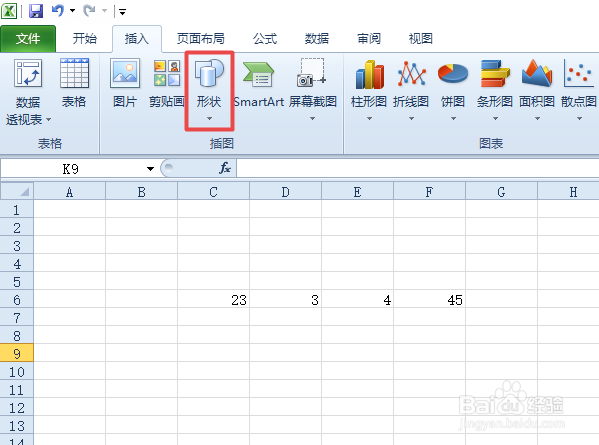Select highlighted row 9 header

coord(17,354)
